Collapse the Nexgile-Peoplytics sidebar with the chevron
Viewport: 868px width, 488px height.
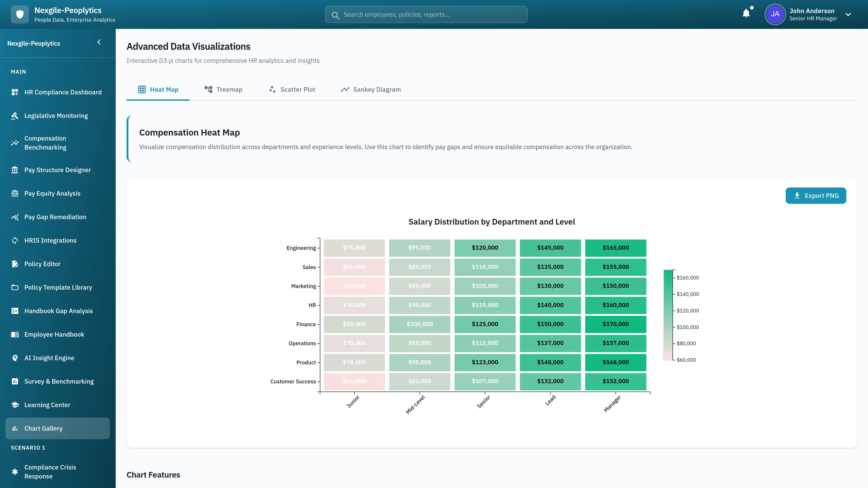point(99,42)
